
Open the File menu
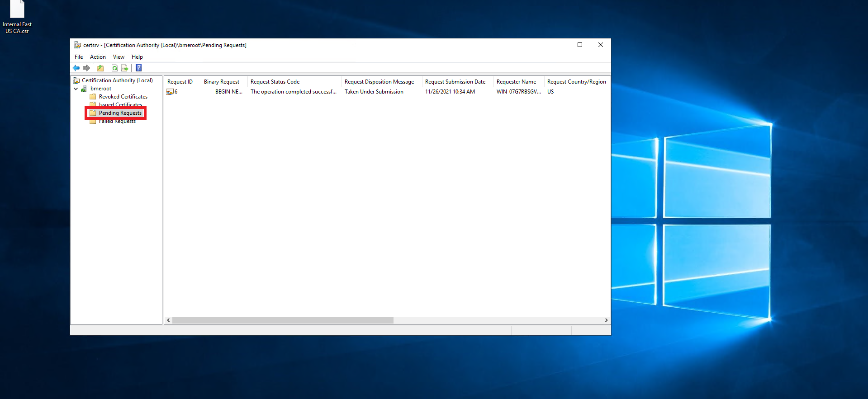pyautogui.click(x=79, y=57)
